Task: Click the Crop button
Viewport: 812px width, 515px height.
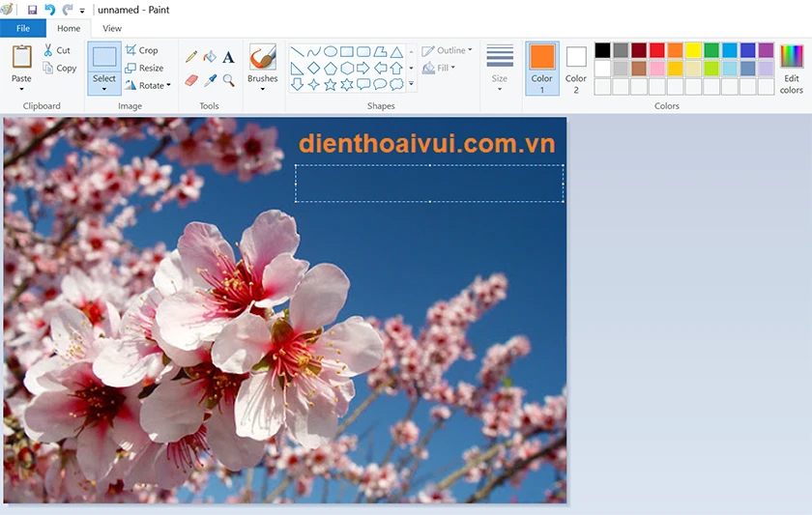Action: 141,50
